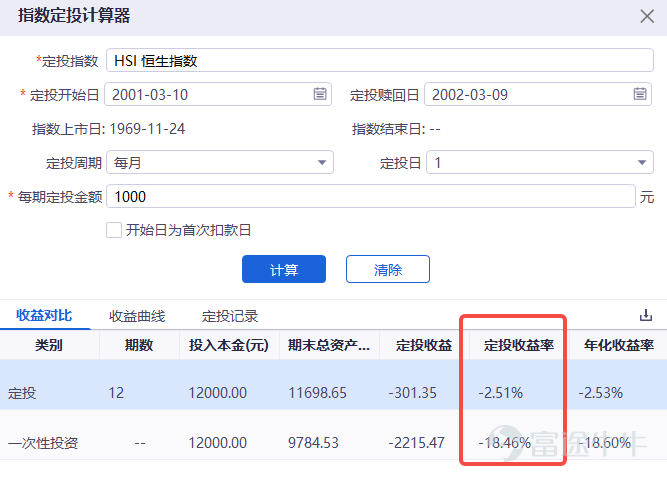Click the 定投收益率 column header
The width and height of the screenshot is (667, 480).
(x=519, y=345)
